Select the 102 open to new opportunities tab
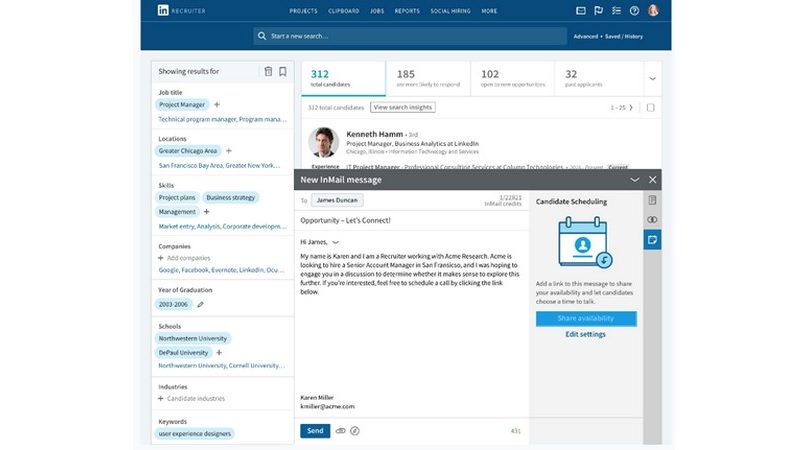 (512, 78)
